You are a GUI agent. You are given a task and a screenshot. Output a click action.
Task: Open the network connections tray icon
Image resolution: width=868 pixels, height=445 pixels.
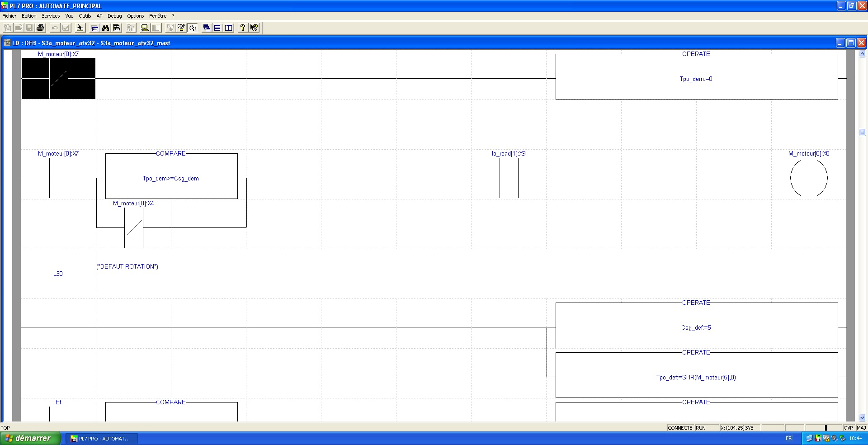click(809, 438)
